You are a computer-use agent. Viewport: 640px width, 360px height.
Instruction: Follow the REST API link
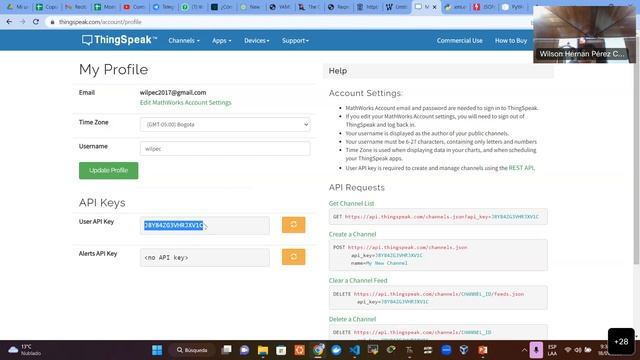pos(521,168)
